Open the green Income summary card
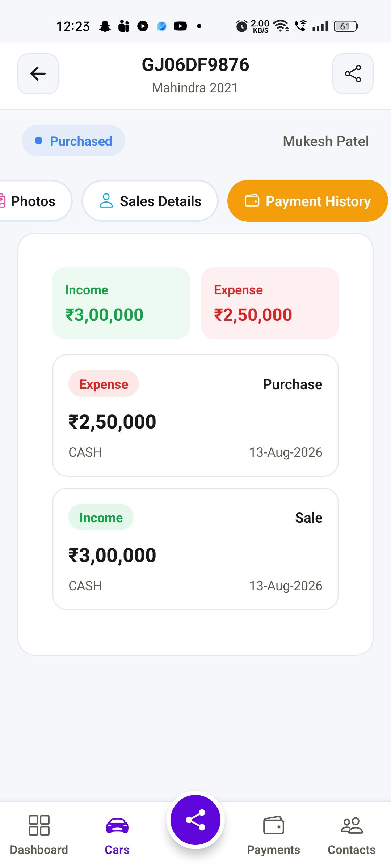Image resolution: width=391 pixels, height=868 pixels. coord(121,303)
